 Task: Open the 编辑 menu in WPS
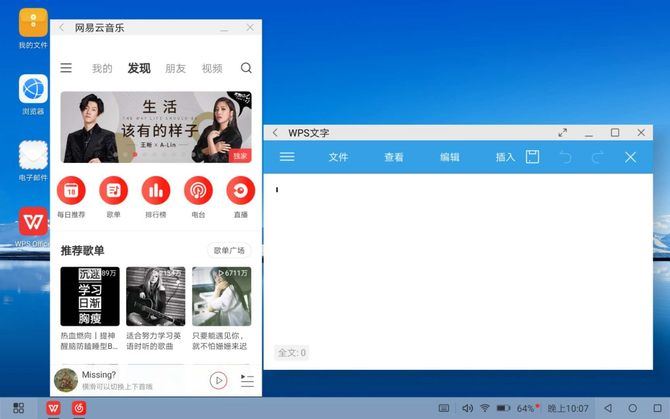[450, 157]
